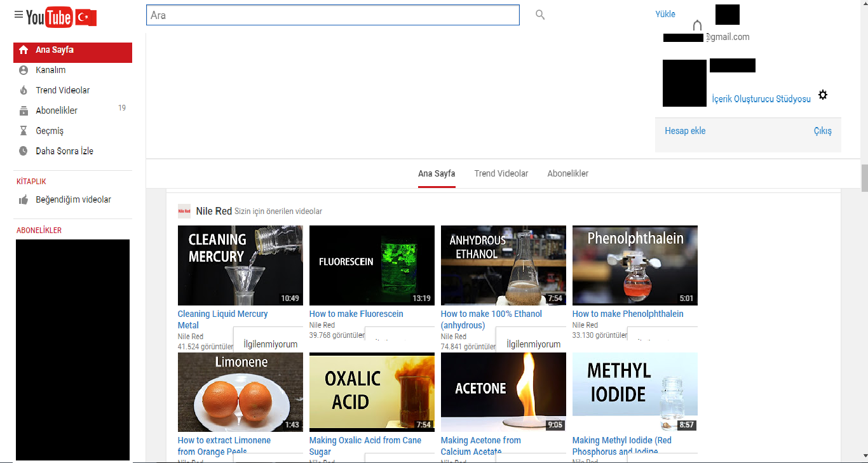868x463 pixels.
Task: Click the Fluorescein video thumbnail
Action: pos(372,265)
